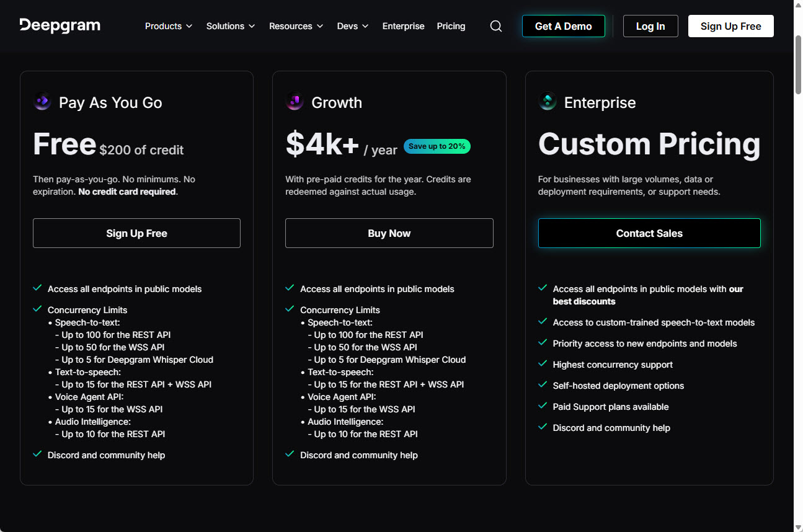Click "Concurrency Limits" in Growth card
Viewport: 803px width, 532px height.
tap(340, 310)
